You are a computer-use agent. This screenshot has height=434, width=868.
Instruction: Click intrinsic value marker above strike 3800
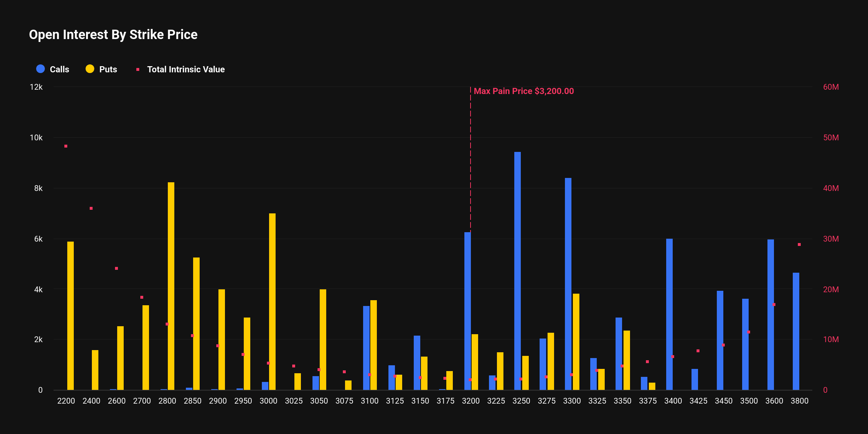(x=799, y=244)
